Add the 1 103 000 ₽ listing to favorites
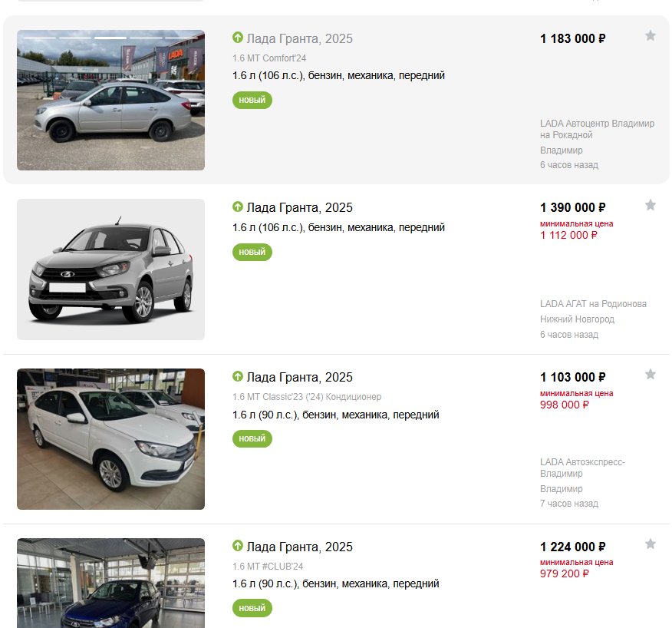 (x=651, y=375)
